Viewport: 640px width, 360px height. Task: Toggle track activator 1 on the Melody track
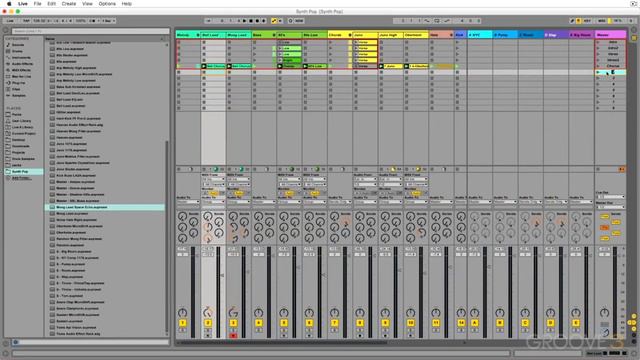pyautogui.click(x=182, y=323)
